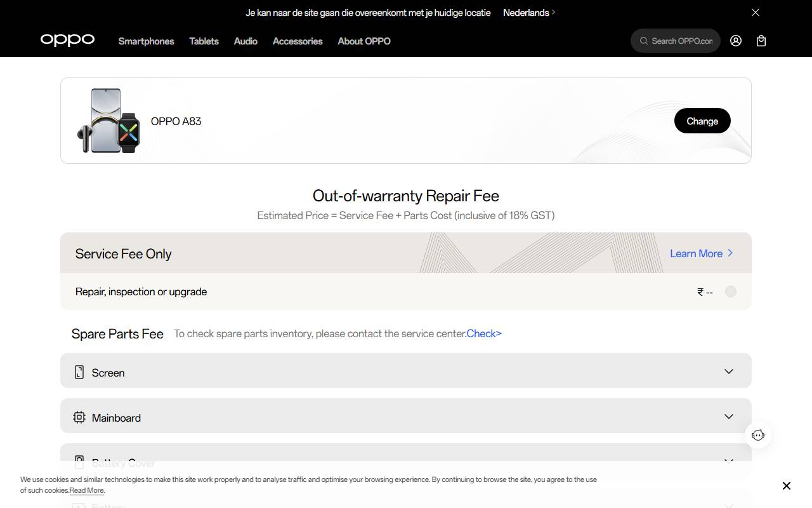Click Learn More for service fee
Image resolution: width=812 pixels, height=508 pixels.
click(701, 253)
